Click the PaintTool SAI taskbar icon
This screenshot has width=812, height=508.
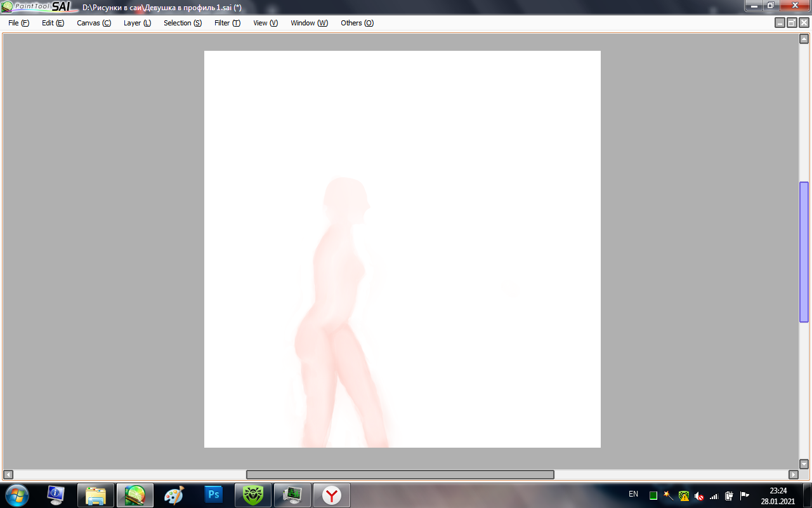[134, 495]
